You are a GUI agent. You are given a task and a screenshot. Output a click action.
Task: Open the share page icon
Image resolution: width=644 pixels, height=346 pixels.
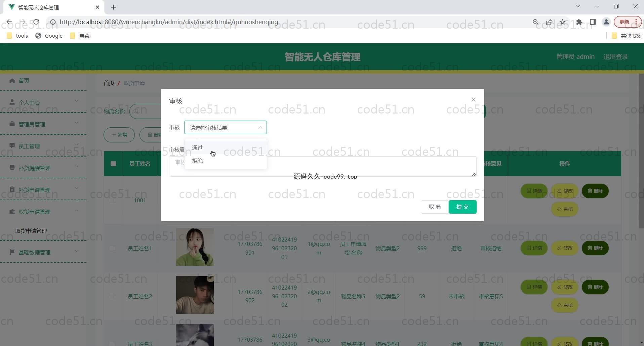(x=549, y=22)
